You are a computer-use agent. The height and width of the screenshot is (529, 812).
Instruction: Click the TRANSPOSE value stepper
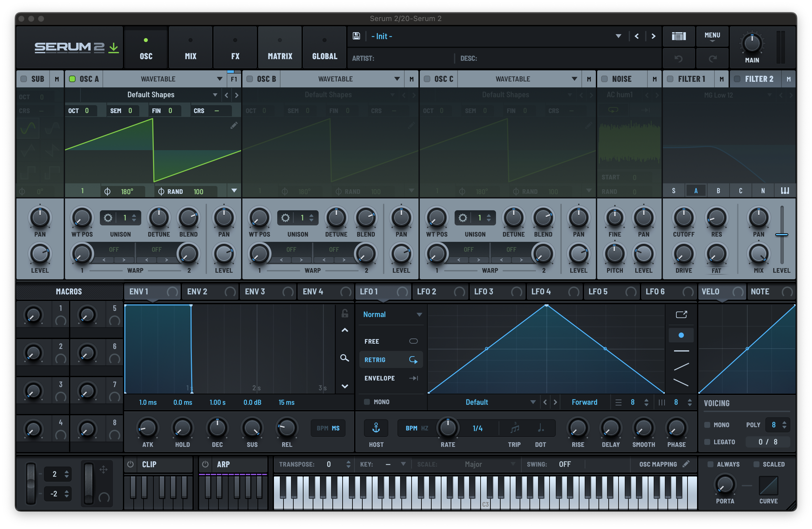click(348, 464)
